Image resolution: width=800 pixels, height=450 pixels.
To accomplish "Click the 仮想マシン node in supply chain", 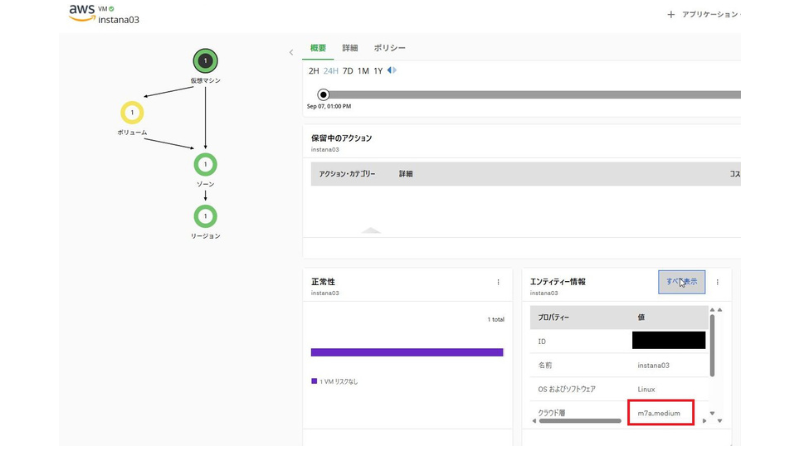I will pos(205,61).
